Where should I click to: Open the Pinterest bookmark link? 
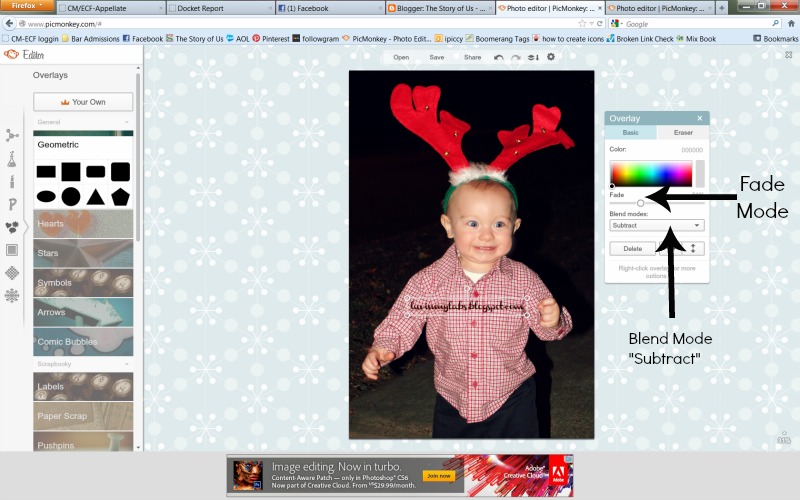(271, 39)
